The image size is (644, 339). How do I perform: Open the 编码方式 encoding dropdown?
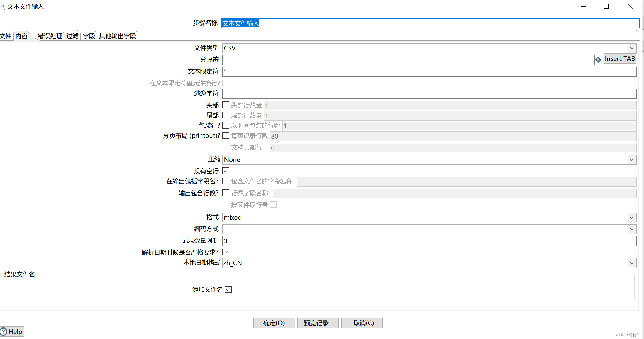click(631, 229)
